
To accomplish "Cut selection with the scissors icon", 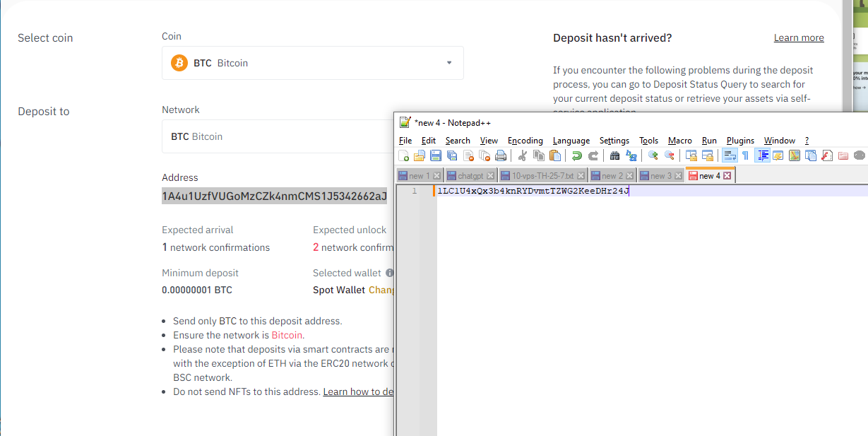I will (x=521, y=155).
